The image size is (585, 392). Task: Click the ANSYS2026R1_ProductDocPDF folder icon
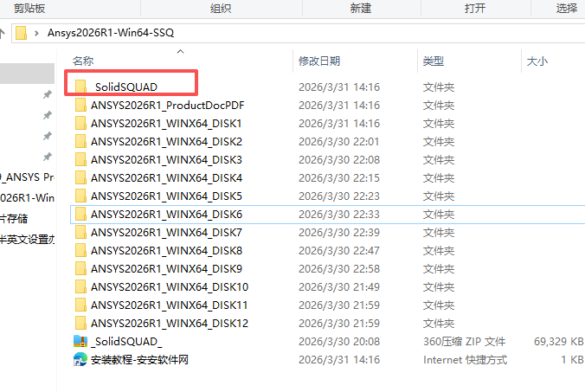tap(80, 105)
